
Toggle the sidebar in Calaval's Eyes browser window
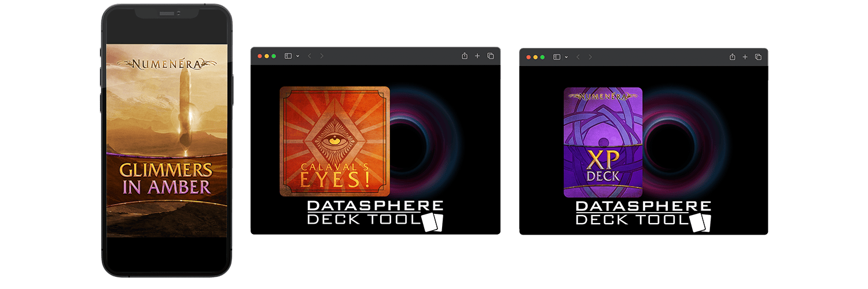click(288, 56)
